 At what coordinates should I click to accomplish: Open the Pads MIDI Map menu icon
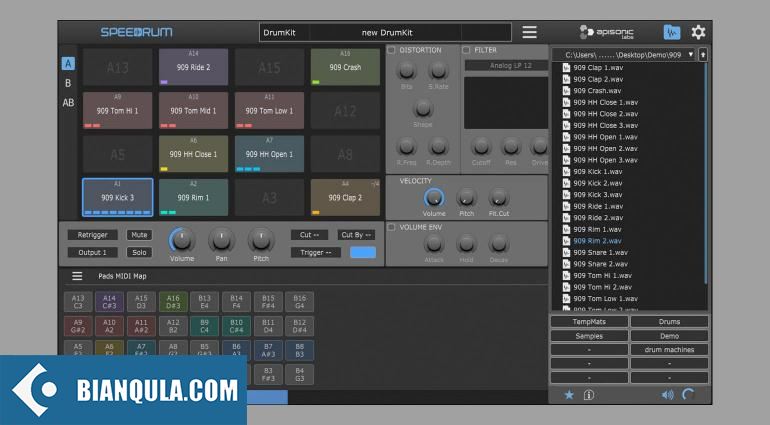click(x=77, y=276)
